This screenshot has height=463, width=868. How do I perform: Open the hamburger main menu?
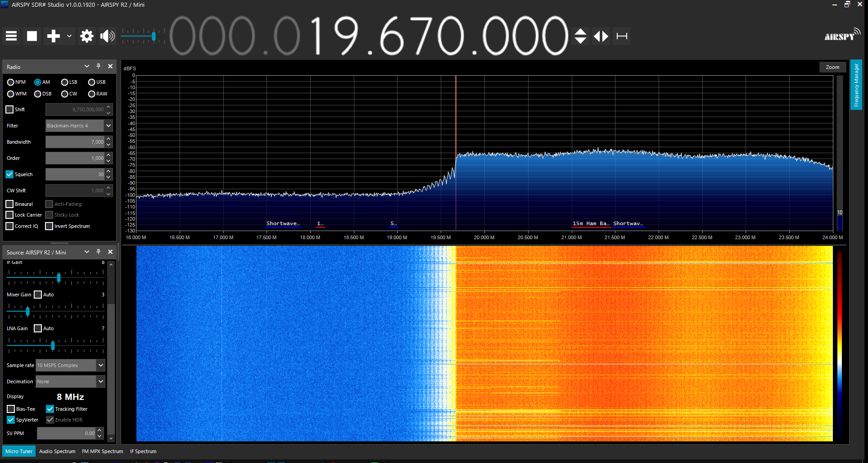click(11, 36)
